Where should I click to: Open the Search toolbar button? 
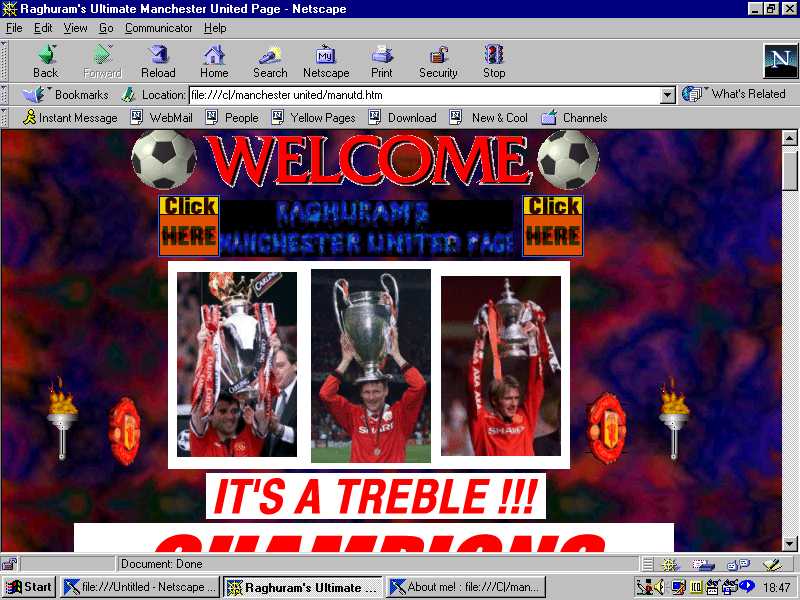point(270,61)
